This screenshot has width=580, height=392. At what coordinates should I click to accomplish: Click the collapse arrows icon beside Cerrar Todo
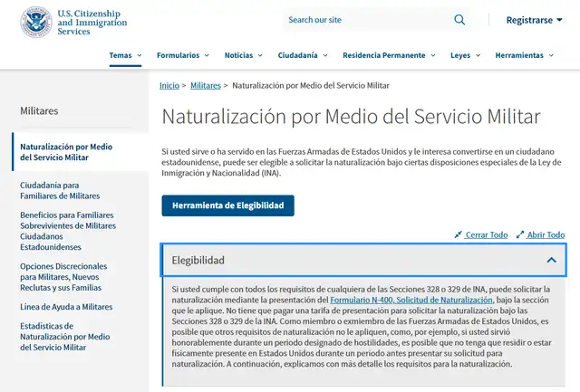(458, 234)
